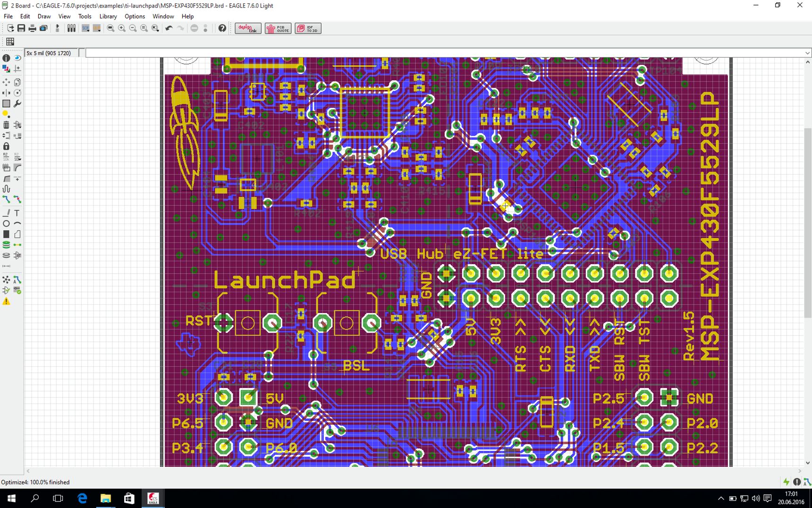Open the File menu
This screenshot has width=812, height=508.
pyautogui.click(x=8, y=16)
